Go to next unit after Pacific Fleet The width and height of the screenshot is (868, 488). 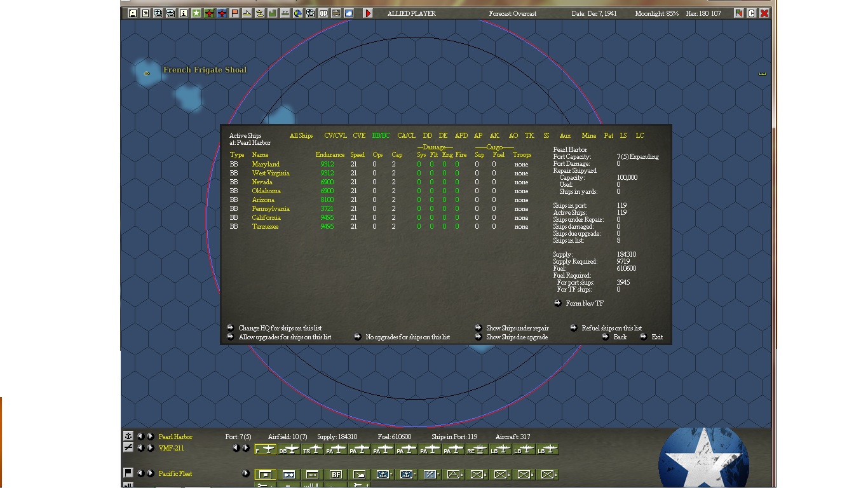point(150,473)
